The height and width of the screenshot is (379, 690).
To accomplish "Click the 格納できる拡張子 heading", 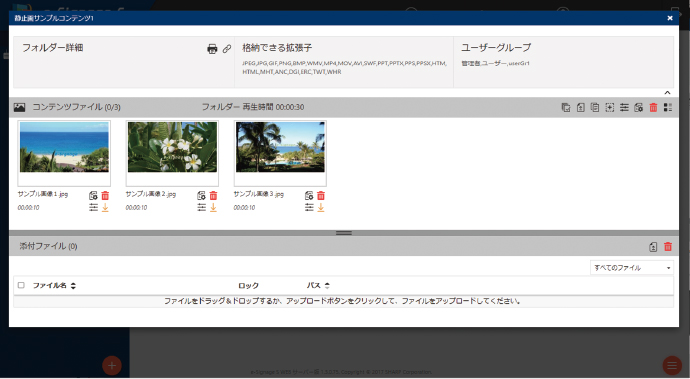I will tap(277, 48).
